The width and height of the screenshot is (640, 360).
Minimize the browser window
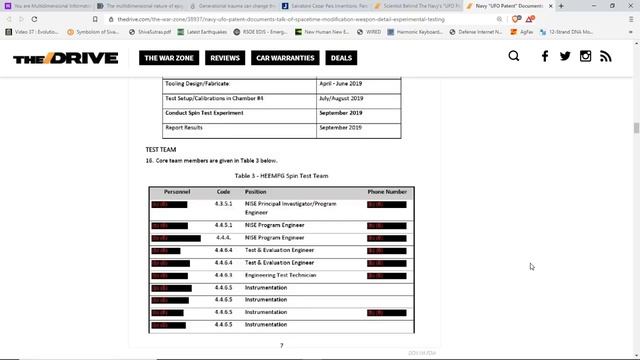click(x=594, y=6)
